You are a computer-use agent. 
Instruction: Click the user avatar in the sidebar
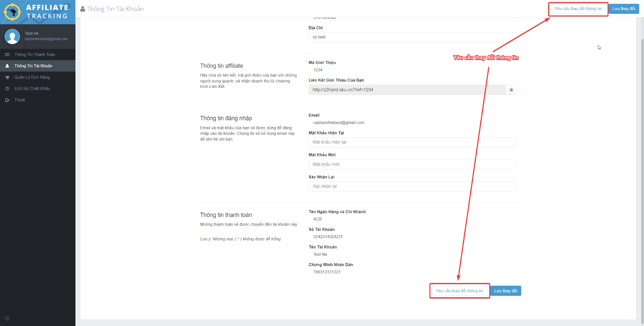(x=12, y=36)
